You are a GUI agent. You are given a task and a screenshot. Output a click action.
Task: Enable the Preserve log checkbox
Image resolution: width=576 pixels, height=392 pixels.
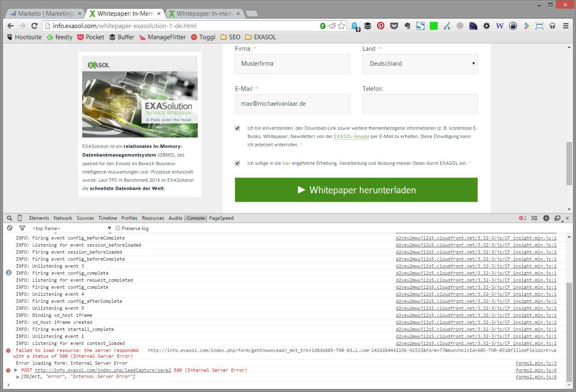click(118, 228)
